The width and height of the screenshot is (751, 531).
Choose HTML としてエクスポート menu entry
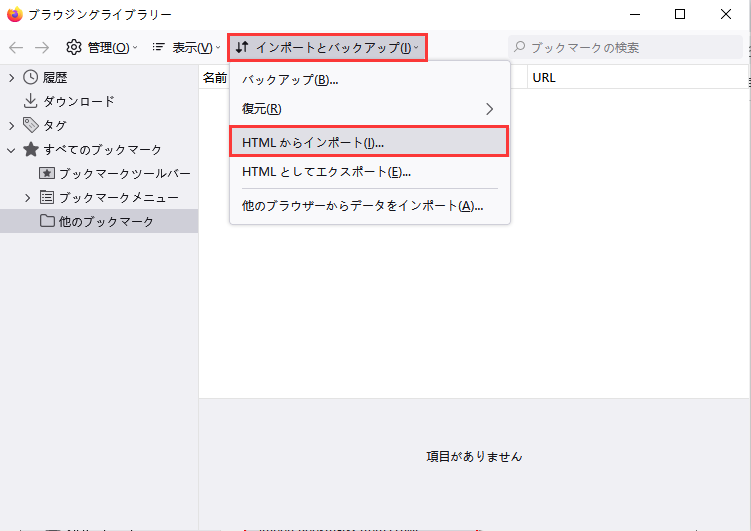pyautogui.click(x=326, y=172)
